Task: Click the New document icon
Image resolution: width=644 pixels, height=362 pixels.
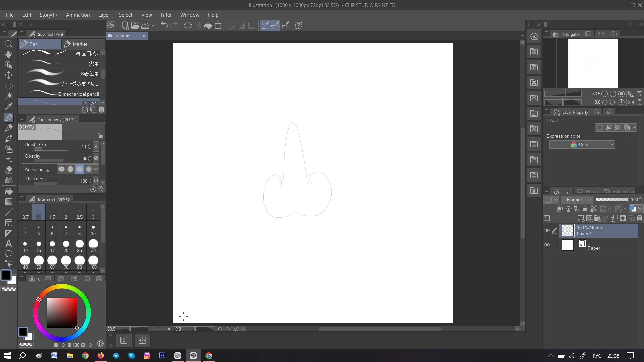Action: coord(125,25)
